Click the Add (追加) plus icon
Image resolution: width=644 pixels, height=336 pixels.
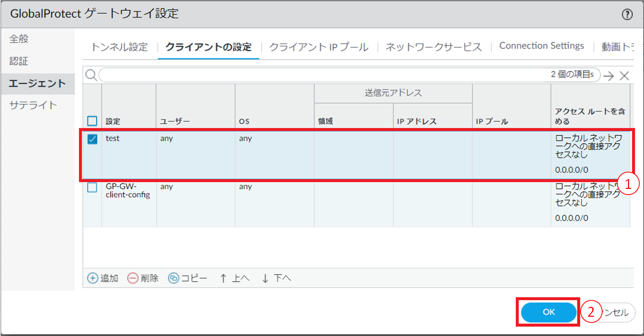(x=93, y=278)
